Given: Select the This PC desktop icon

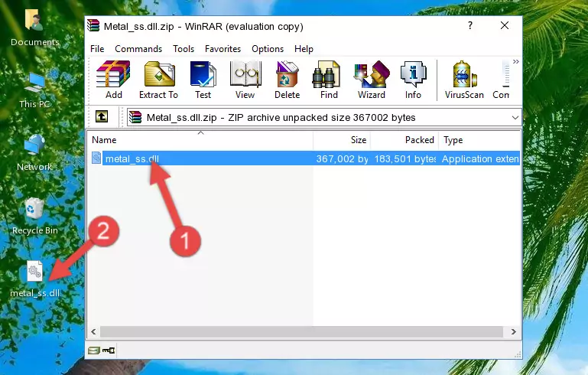Looking at the screenshot, I should (34, 91).
